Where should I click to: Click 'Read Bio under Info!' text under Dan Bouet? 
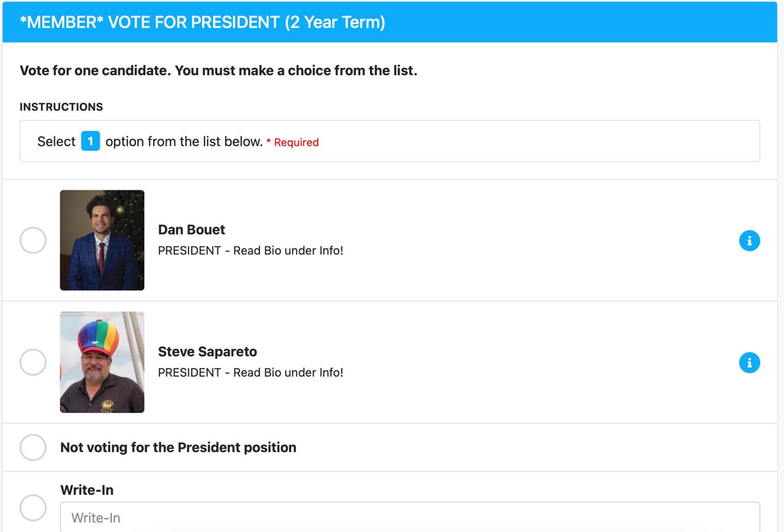(x=288, y=251)
